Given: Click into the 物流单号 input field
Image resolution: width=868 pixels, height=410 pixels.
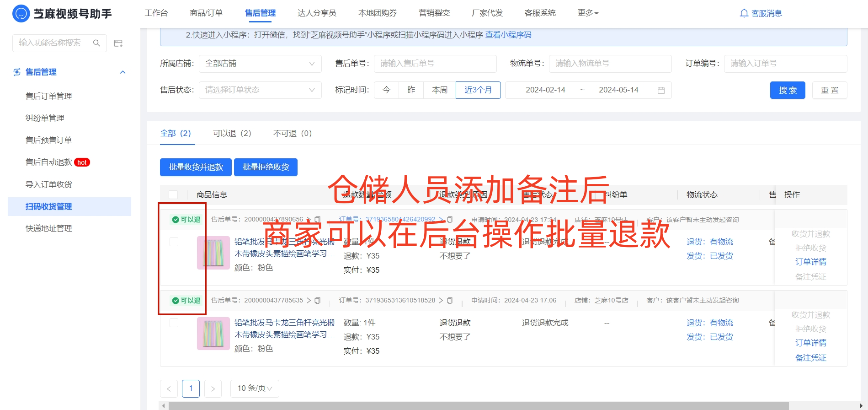Looking at the screenshot, I should coord(610,64).
